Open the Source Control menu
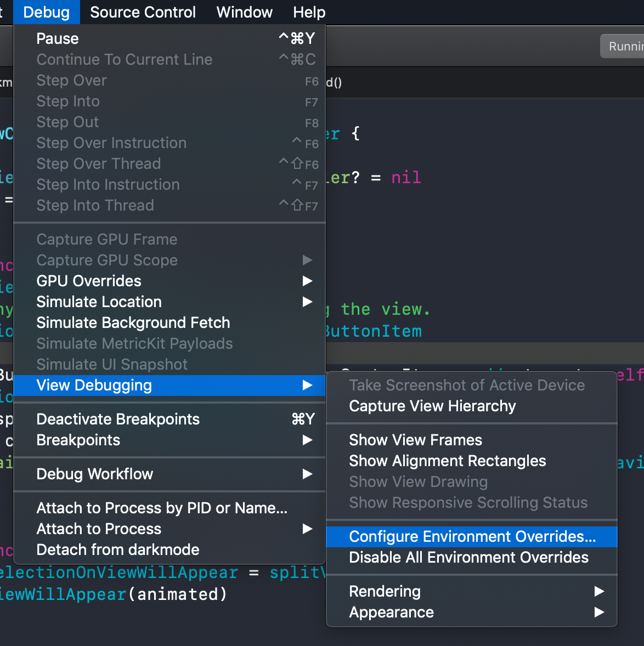This screenshot has width=644, height=646. 143,12
